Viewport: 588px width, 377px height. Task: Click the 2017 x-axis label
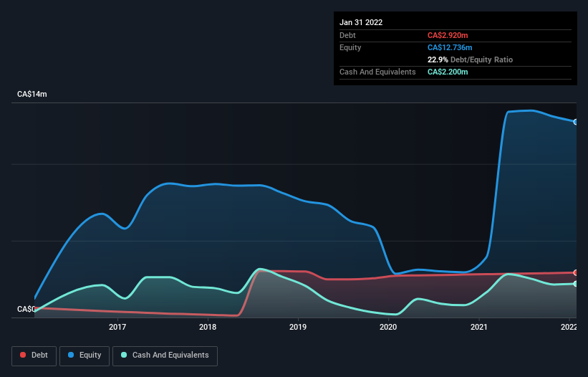coord(117,327)
